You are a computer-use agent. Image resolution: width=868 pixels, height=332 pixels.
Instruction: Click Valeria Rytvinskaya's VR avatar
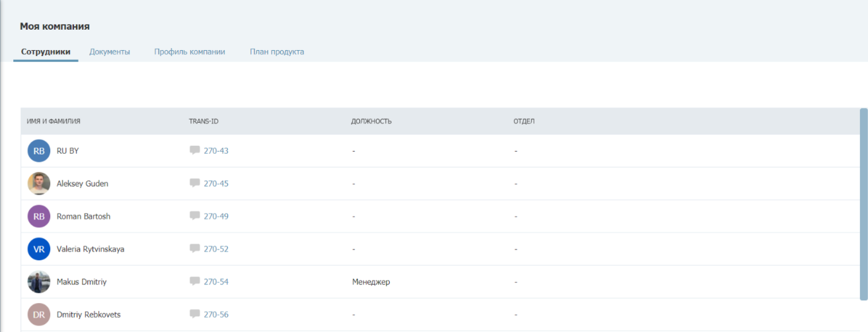(x=39, y=249)
